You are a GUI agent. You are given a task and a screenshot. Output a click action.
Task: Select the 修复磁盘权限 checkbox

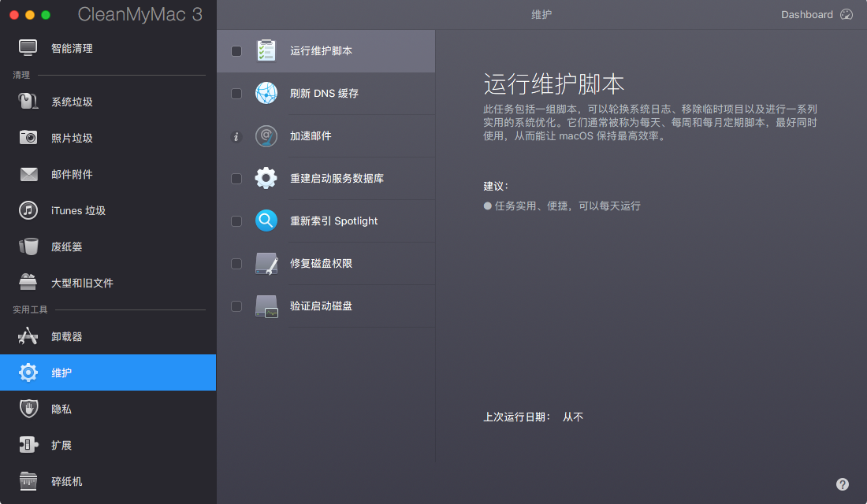(x=236, y=264)
